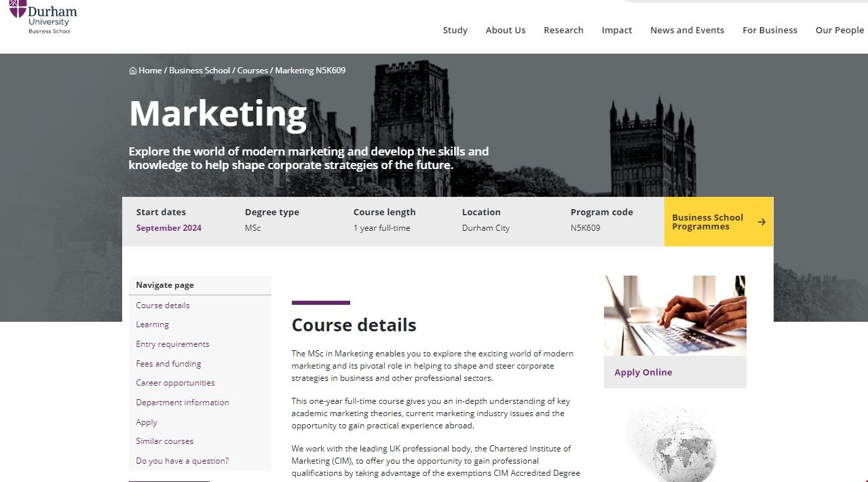The height and width of the screenshot is (482, 868).
Task: Go to Department information section
Action: click(x=183, y=403)
